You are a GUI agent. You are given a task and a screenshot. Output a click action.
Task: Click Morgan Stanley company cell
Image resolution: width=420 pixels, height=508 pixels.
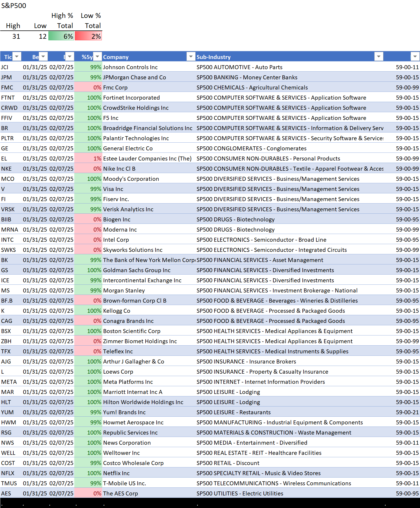(x=149, y=290)
